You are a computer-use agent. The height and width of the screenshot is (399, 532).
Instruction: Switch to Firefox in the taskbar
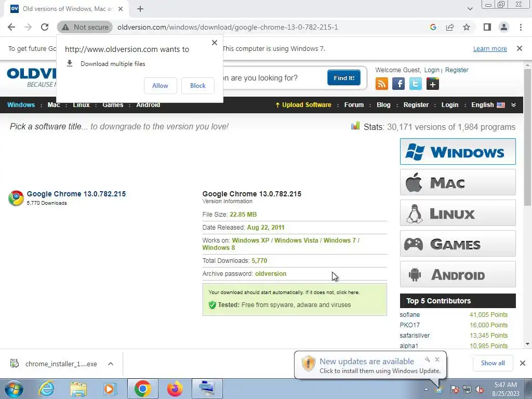click(175, 389)
